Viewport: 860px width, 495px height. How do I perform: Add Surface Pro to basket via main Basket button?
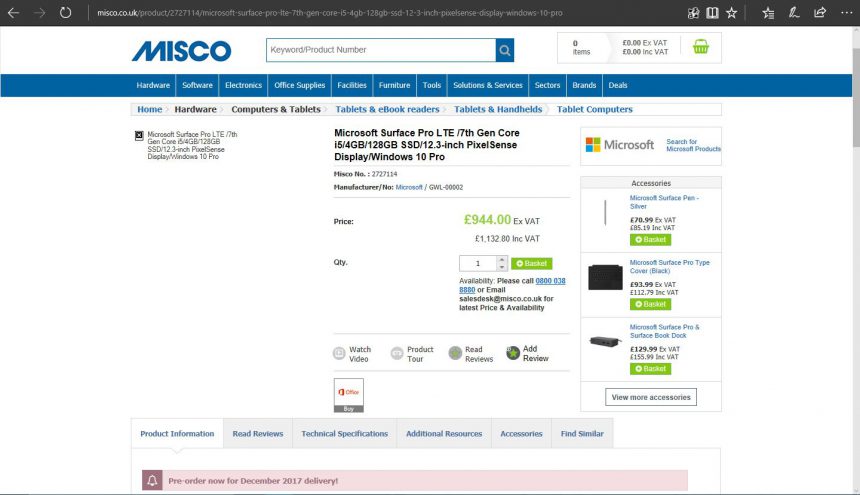(x=531, y=264)
